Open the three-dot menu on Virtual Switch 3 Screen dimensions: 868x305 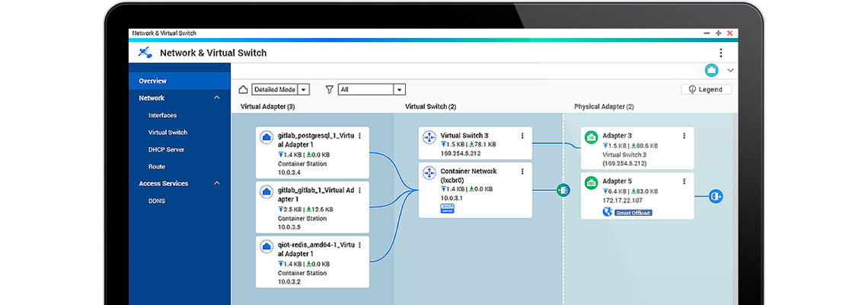pos(522,136)
